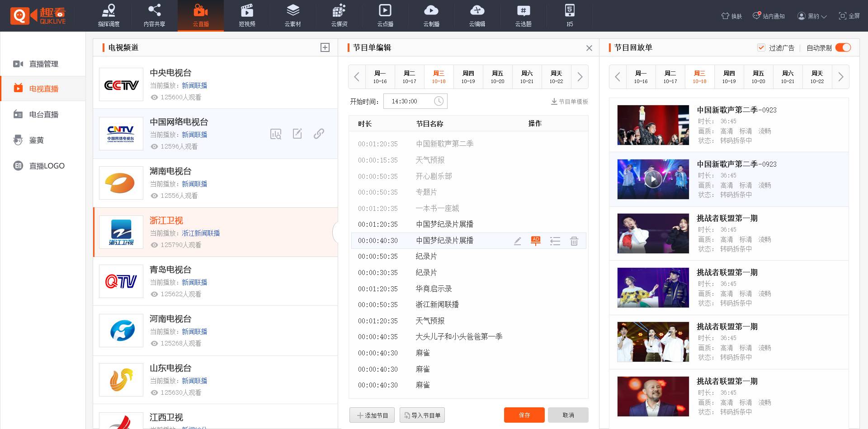Screen dimensions: 868x429
Task: Click list reorder icon on highlighted program row
Action: [x=555, y=241]
